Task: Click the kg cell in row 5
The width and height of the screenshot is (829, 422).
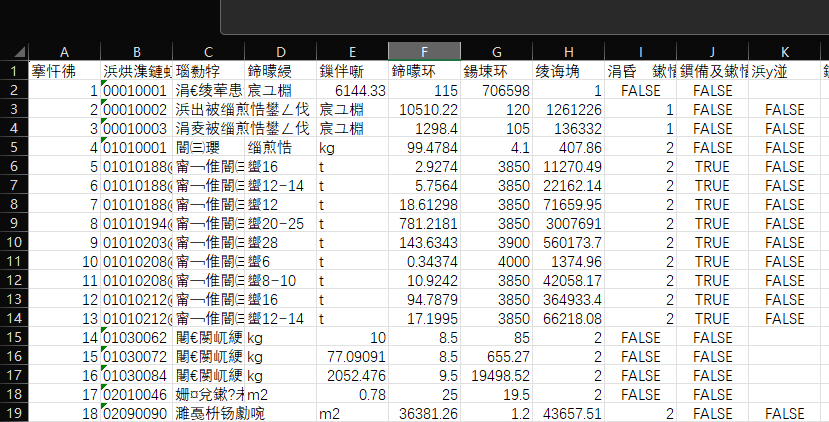Action: click(x=352, y=148)
